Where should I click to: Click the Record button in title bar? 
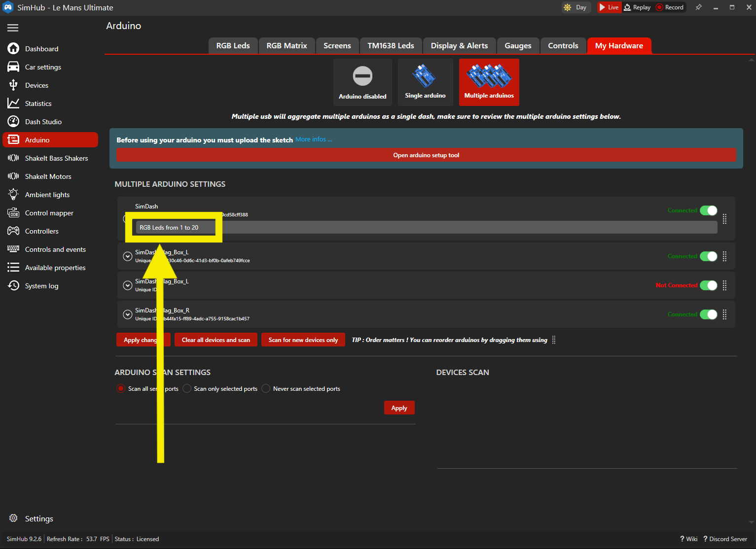670,7
